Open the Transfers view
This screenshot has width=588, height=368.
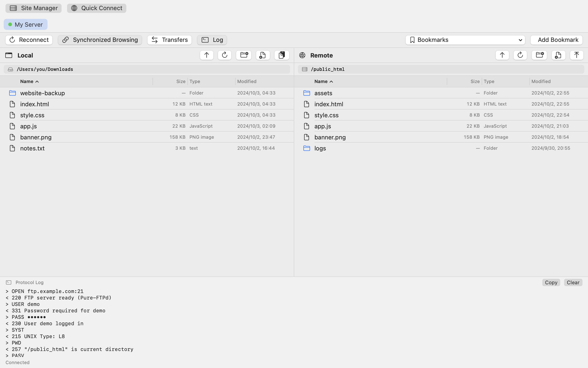(x=169, y=40)
